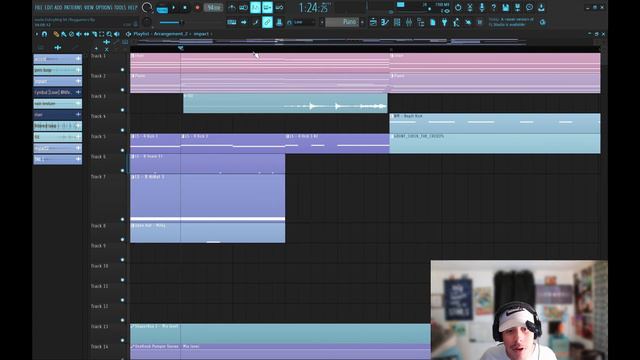Image resolution: width=640 pixels, height=360 pixels.
Task: Open the VIEW menu
Action: 89,7
